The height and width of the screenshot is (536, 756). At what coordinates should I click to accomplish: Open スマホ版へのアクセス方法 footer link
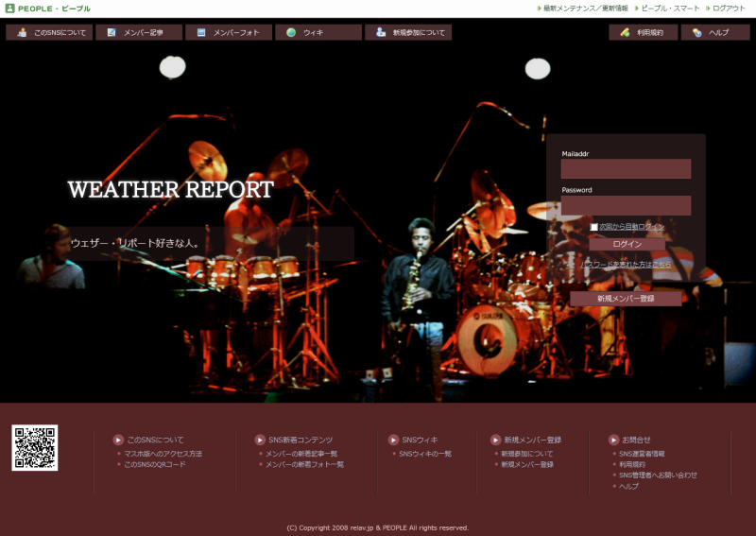click(163, 454)
